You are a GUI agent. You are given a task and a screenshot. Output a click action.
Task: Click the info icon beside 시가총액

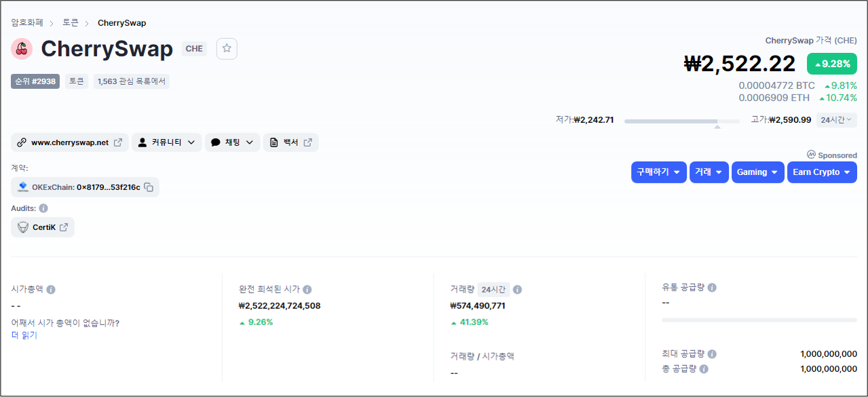click(51, 290)
